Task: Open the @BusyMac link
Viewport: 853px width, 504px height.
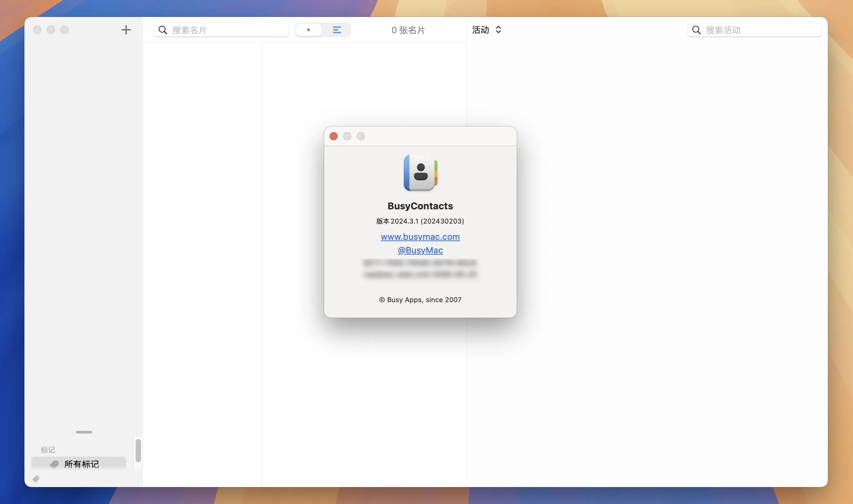Action: point(420,250)
